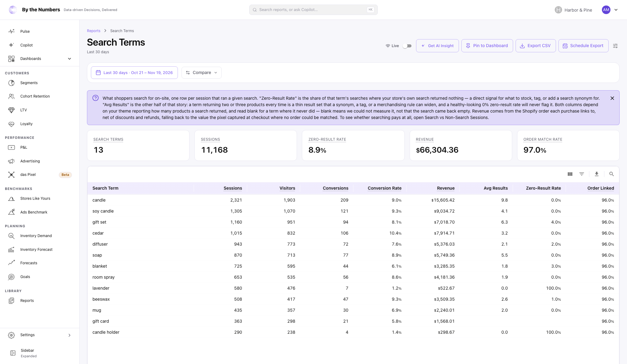Click the "lavender" search term row
The height and width of the screenshot is (364, 627).
(x=353, y=288)
